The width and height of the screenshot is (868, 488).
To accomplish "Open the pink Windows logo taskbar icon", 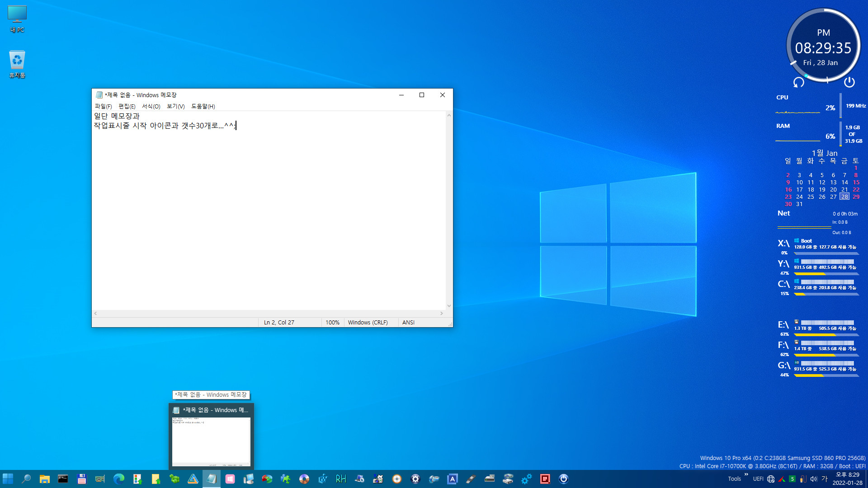I will click(230, 479).
